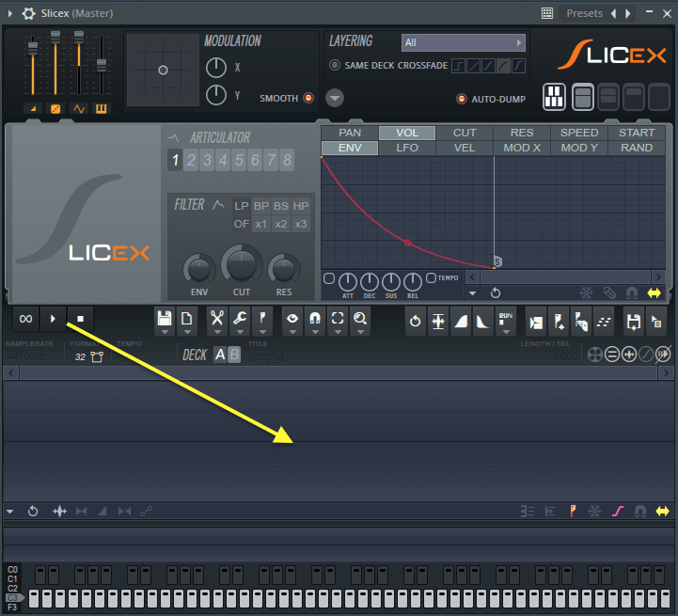The height and width of the screenshot is (616, 678).
Task: Select the previous preset arrow
Action: [613, 13]
